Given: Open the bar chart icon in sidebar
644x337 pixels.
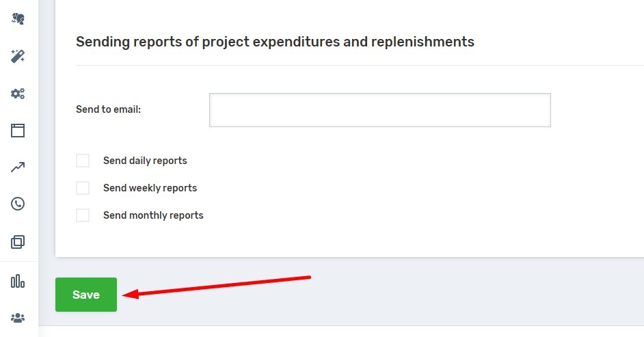Looking at the screenshot, I should (18, 281).
